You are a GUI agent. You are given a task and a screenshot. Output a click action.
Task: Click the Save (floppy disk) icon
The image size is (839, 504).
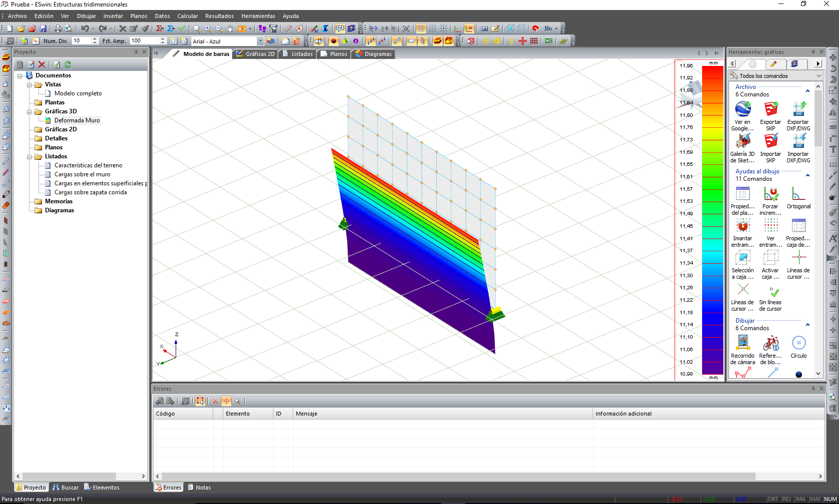tap(43, 28)
